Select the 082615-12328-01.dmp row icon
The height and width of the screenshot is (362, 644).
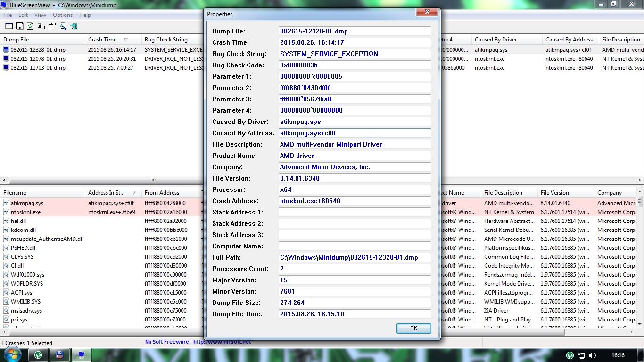(6, 49)
